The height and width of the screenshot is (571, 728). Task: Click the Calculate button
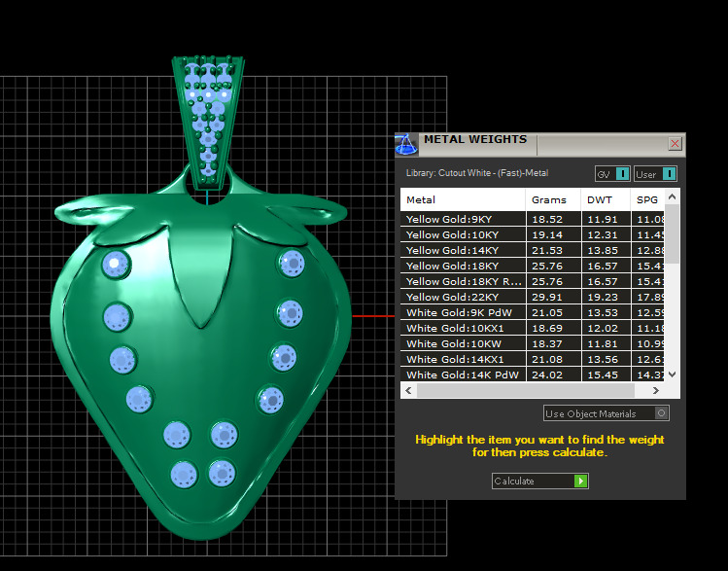coord(540,481)
